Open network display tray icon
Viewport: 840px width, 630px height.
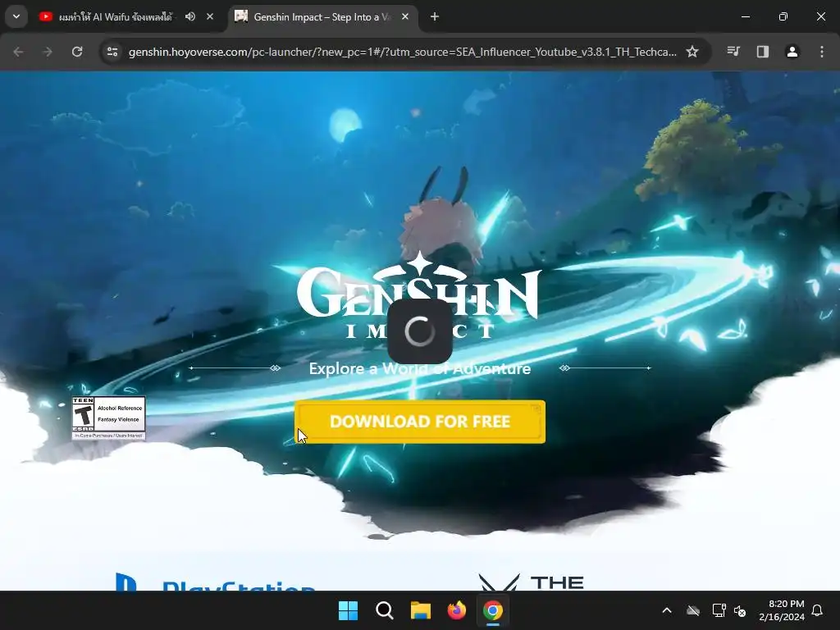click(x=719, y=610)
